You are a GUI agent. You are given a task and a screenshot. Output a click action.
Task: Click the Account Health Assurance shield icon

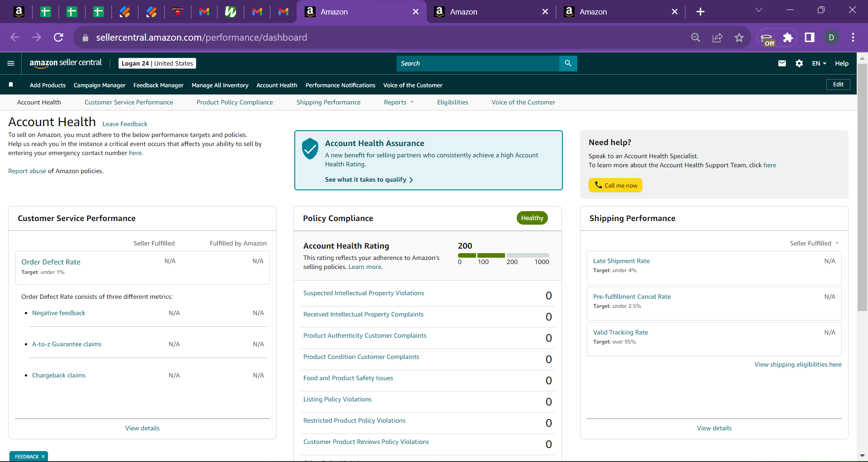pyautogui.click(x=310, y=149)
